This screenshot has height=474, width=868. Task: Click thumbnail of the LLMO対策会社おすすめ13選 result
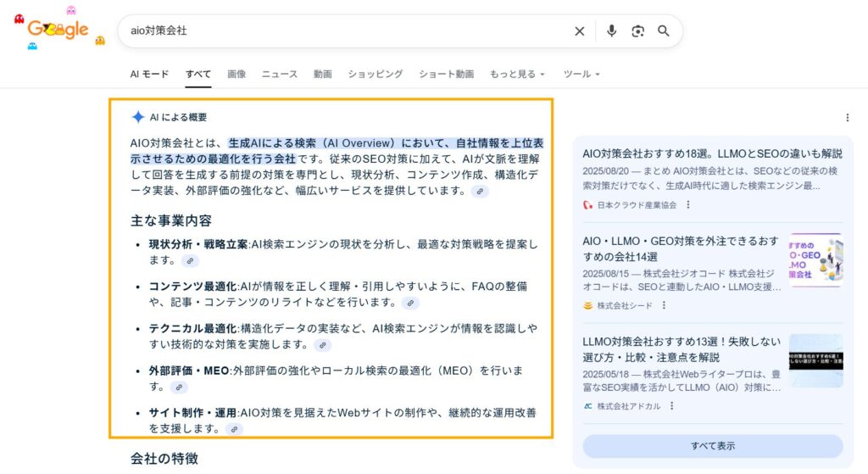pyautogui.click(x=815, y=360)
